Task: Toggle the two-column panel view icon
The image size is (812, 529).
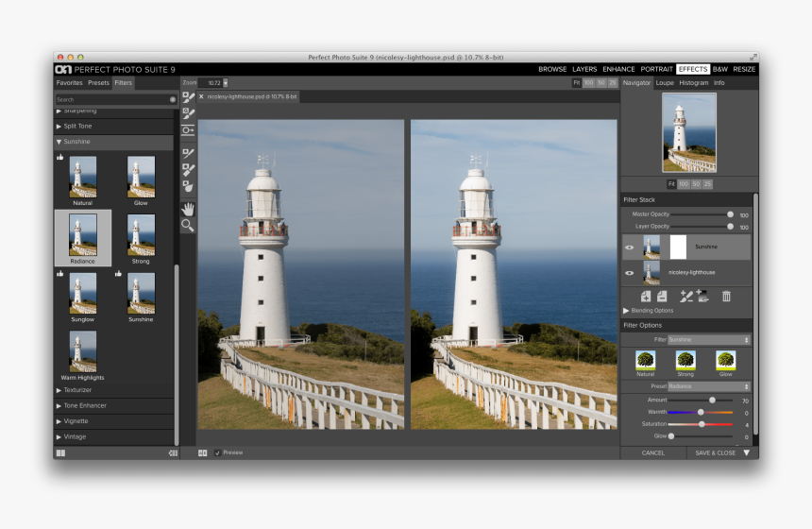Action: pyautogui.click(x=60, y=452)
